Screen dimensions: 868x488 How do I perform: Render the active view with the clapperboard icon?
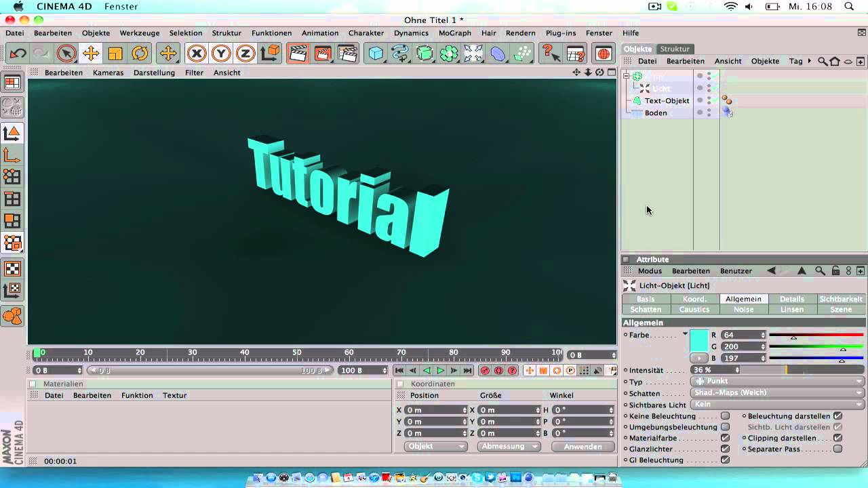pyautogui.click(x=297, y=54)
